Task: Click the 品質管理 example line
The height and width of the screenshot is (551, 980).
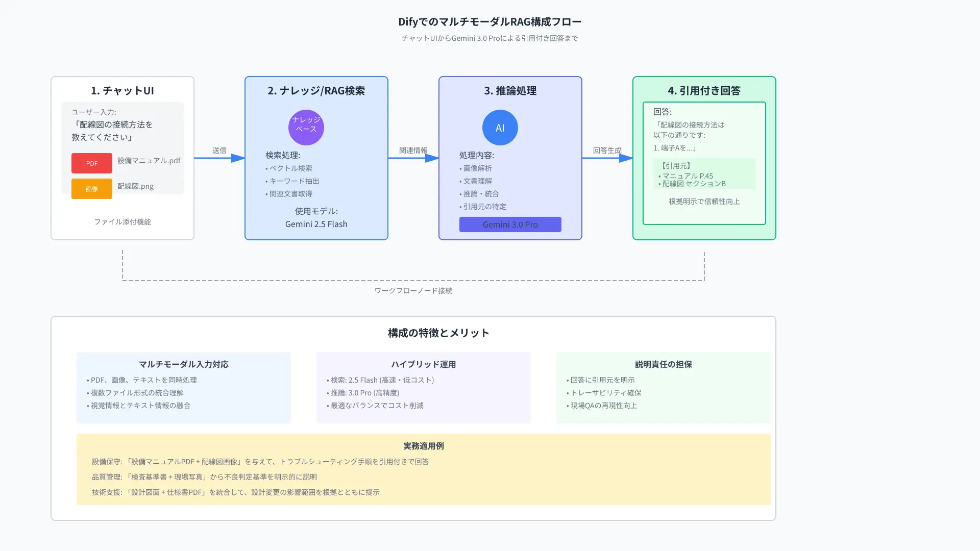Action: [x=204, y=477]
